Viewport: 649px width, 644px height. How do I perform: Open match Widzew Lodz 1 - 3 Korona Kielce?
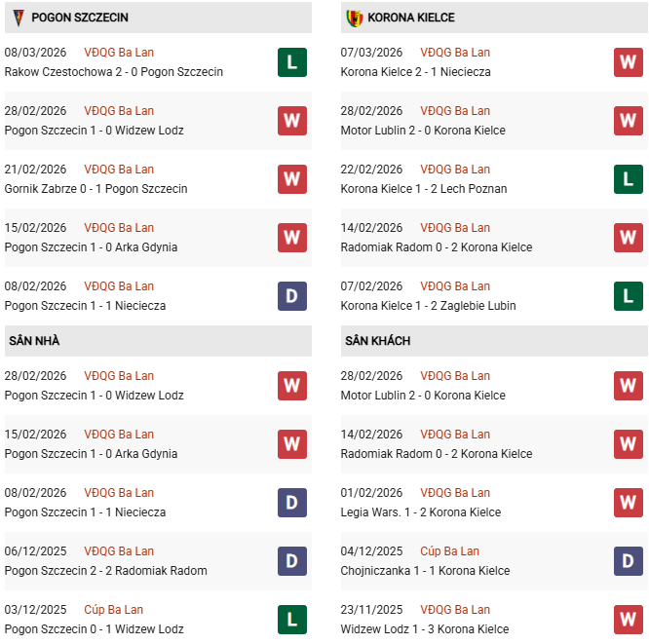point(425,629)
